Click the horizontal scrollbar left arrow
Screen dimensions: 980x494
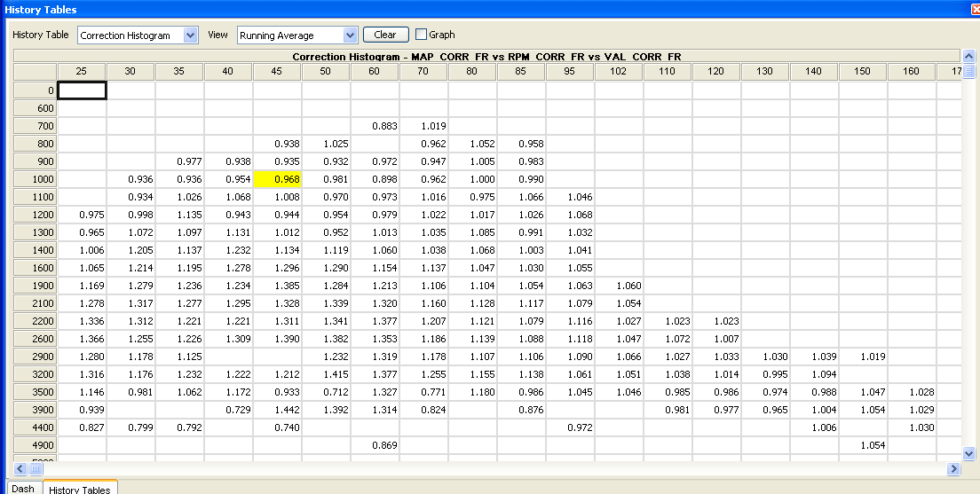(20, 468)
